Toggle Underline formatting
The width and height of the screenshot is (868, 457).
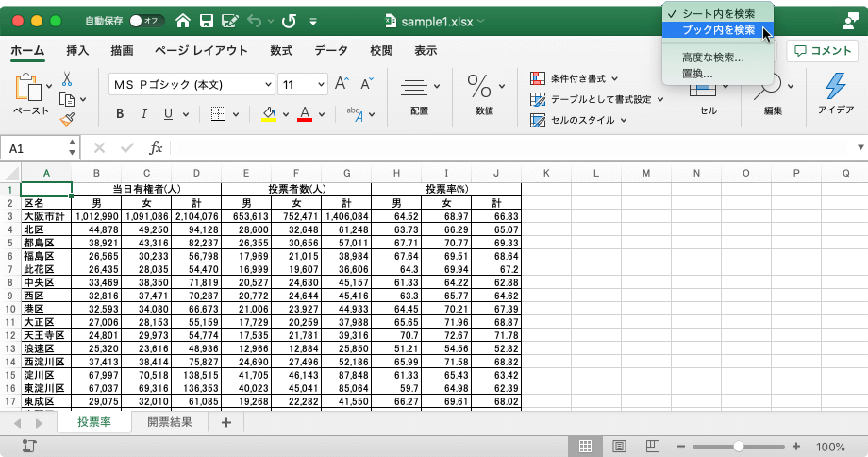tap(168, 113)
